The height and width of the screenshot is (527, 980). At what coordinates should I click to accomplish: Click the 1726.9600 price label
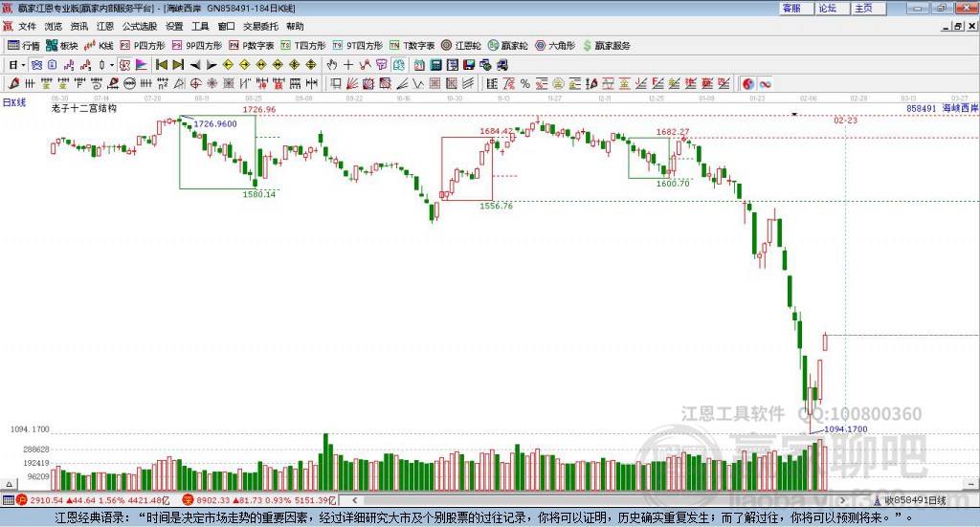pos(215,123)
